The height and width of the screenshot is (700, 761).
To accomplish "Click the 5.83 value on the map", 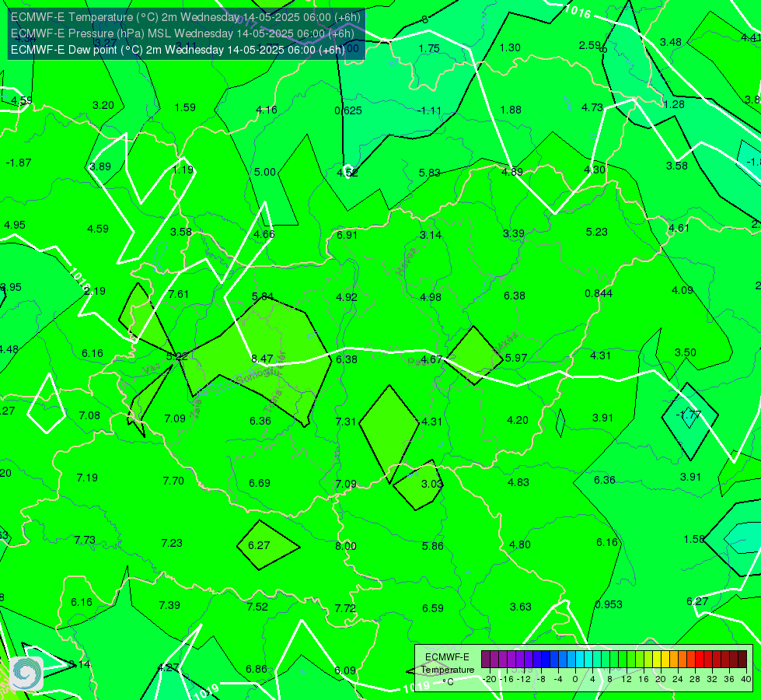I will 430,173.
